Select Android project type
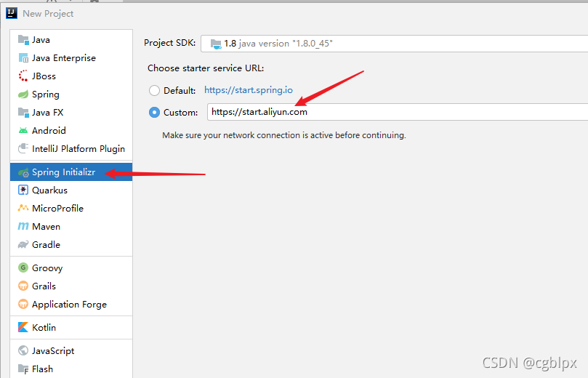The image size is (588, 378). click(x=71, y=131)
